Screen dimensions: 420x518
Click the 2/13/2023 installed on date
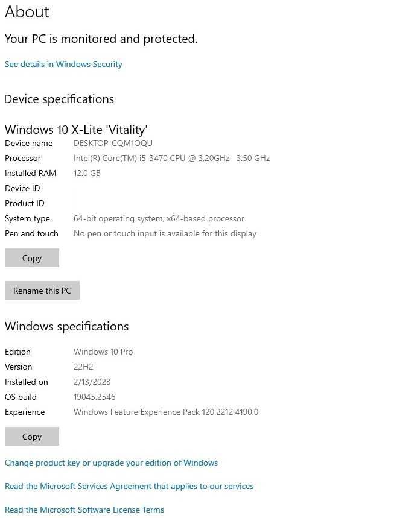(92, 382)
